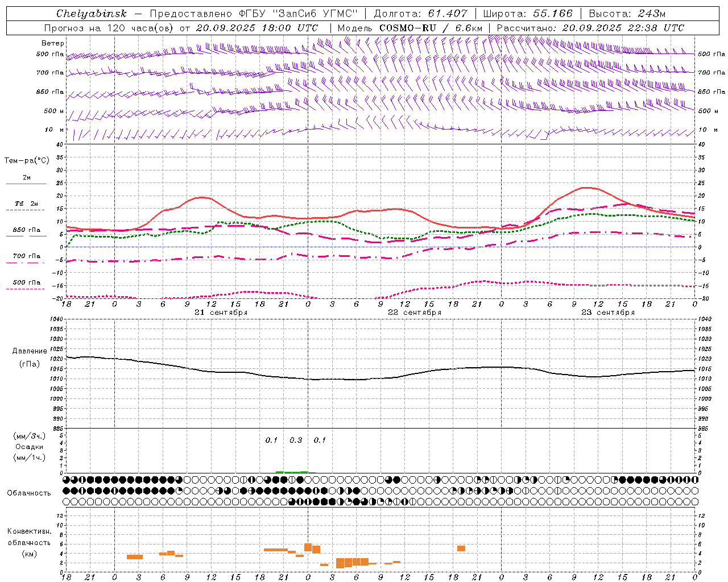Viewport: 728px width, 582px height.
Task: Click the Chelyabinsk station title
Action: 91,14
